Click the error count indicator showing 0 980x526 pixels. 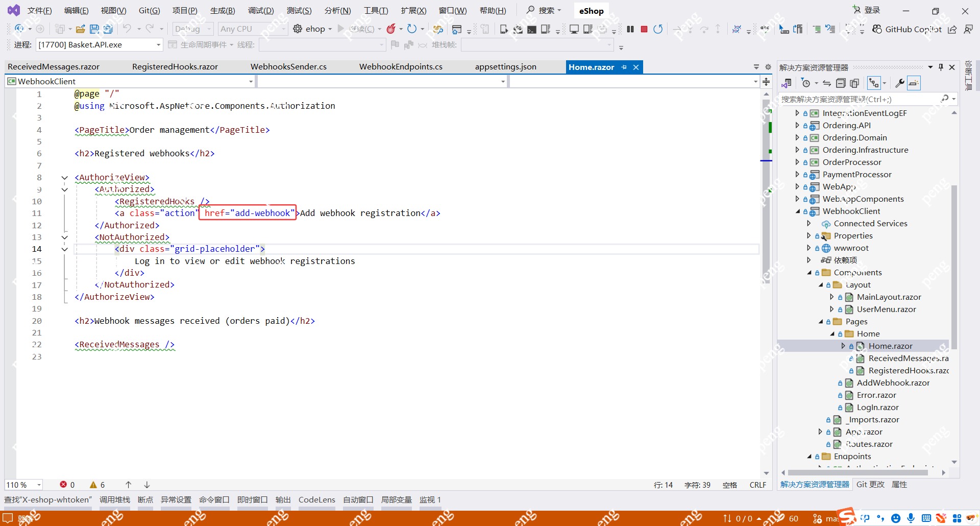coord(67,485)
